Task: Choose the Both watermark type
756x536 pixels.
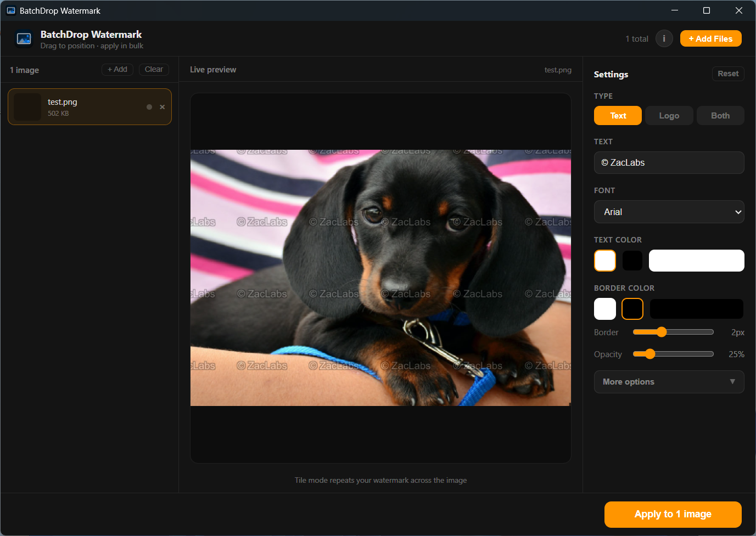Action: 720,116
